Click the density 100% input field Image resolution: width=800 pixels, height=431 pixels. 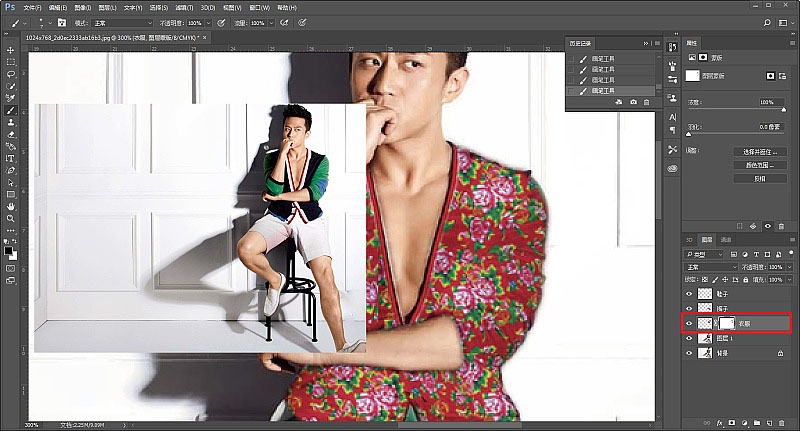pos(772,102)
